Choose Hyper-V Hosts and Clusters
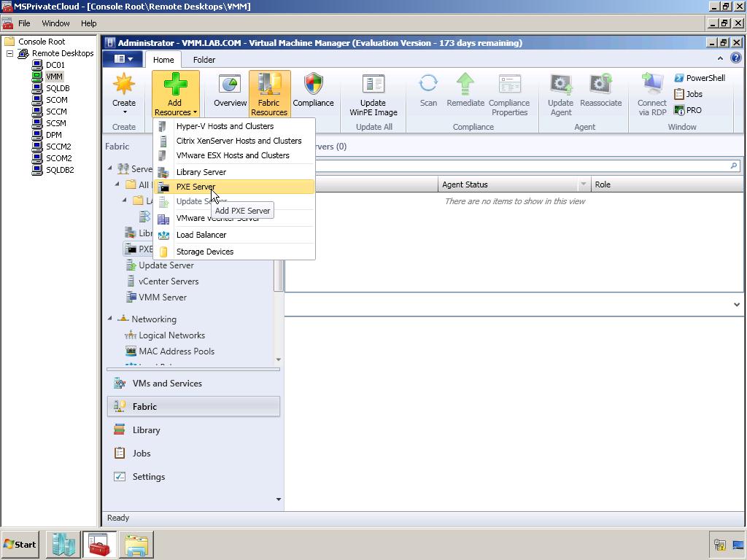Image resolution: width=747 pixels, height=560 pixels. pyautogui.click(x=234, y=126)
